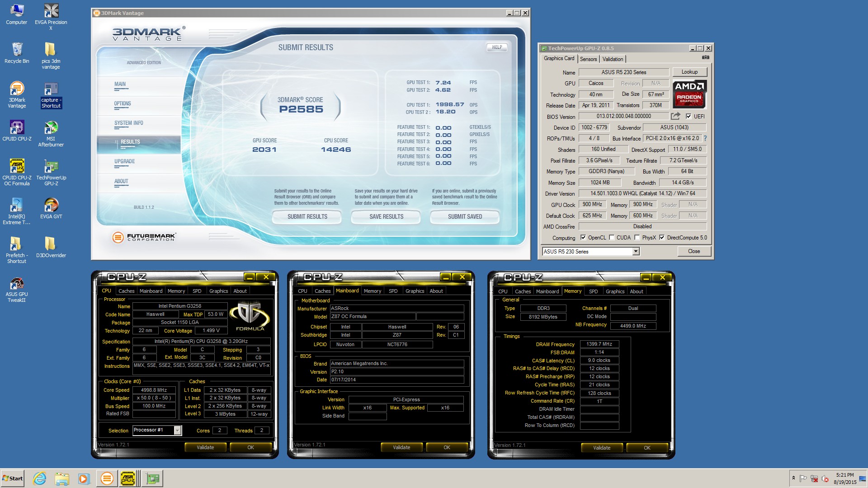Click the network tray icon
This screenshot has width=868, height=488.
pyautogui.click(x=814, y=479)
